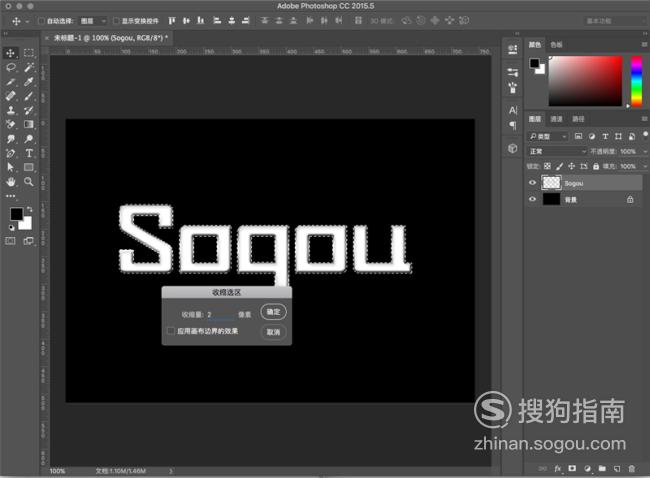Viewport: 650px width, 478px height.
Task: Select the Dodge tool
Action: [29, 138]
